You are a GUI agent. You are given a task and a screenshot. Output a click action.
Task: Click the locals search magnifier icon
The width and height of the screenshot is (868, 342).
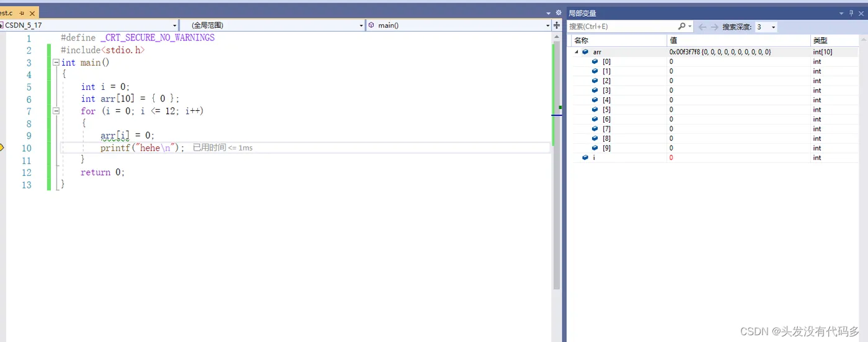pyautogui.click(x=682, y=26)
